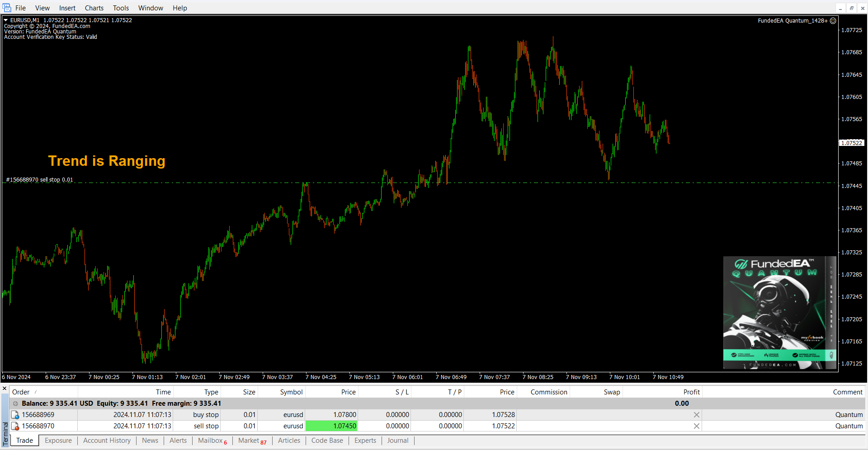Delete the sell stop pending order
The height and width of the screenshot is (450, 868).
(x=696, y=426)
